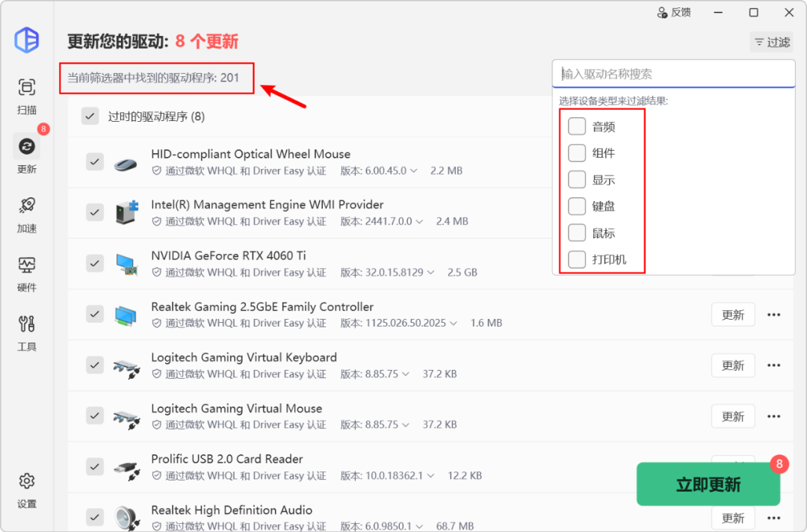Update Logitech Gaming Virtual Mouse driver
The width and height of the screenshot is (807, 532).
[x=733, y=416]
